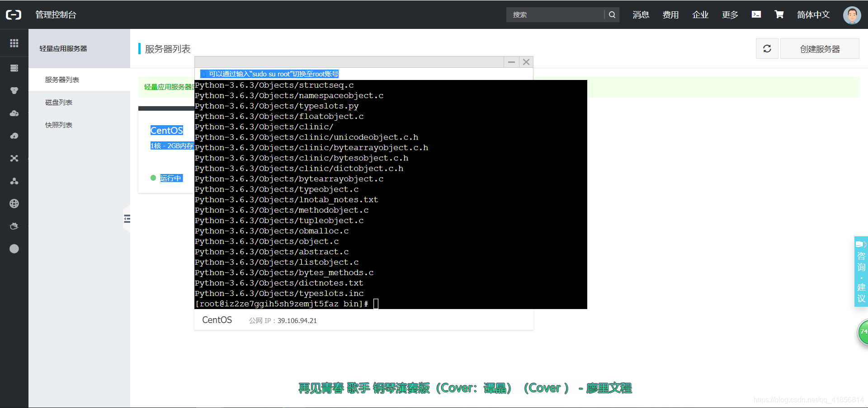Image resolution: width=868 pixels, height=408 pixels.
Task: Click the refresh icon above server list
Action: pyautogui.click(x=767, y=48)
